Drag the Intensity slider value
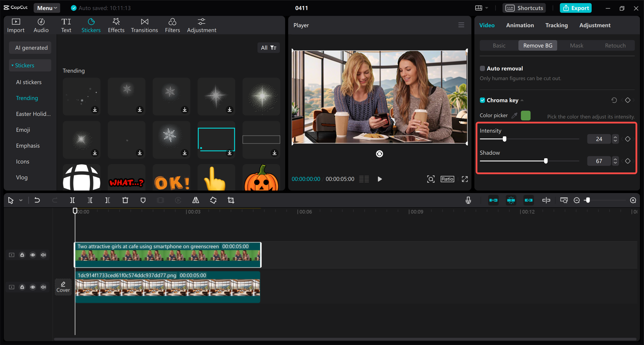The image size is (644, 345). [505, 139]
